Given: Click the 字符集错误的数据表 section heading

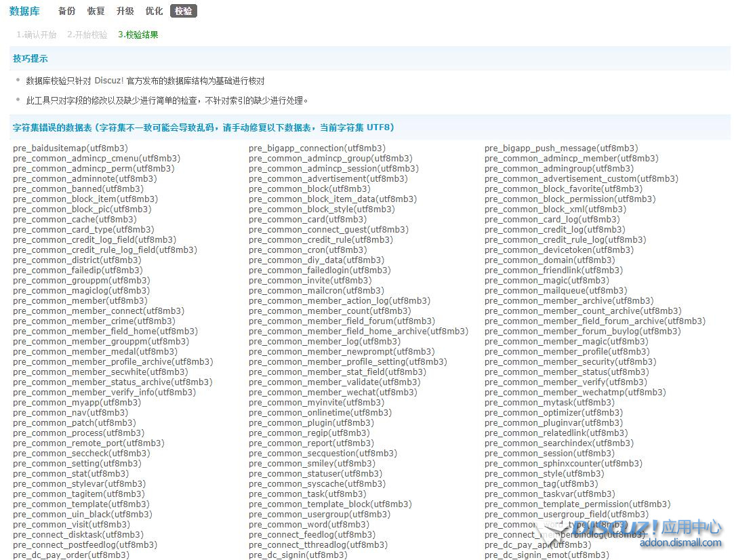Looking at the screenshot, I should coord(203,127).
